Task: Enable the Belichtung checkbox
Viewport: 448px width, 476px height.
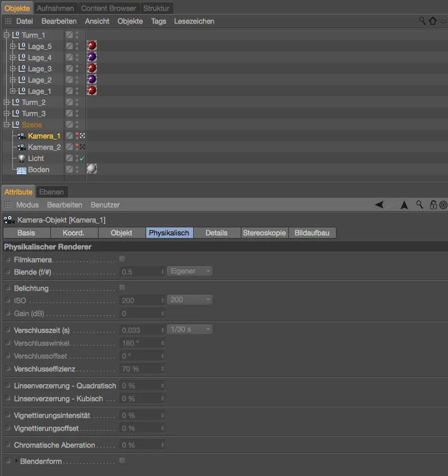Action: [x=122, y=287]
